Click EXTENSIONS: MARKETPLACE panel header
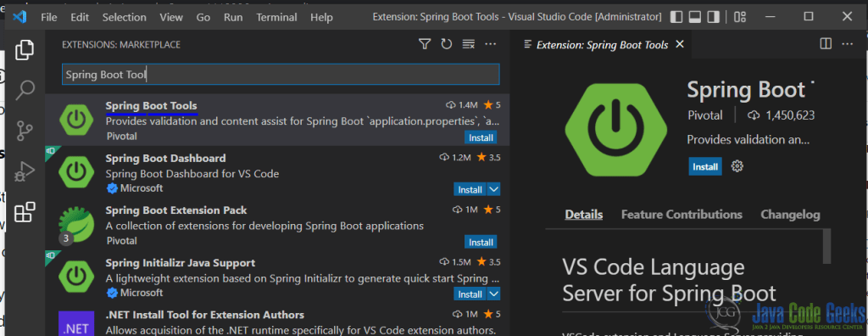This screenshot has height=336, width=868. click(121, 44)
